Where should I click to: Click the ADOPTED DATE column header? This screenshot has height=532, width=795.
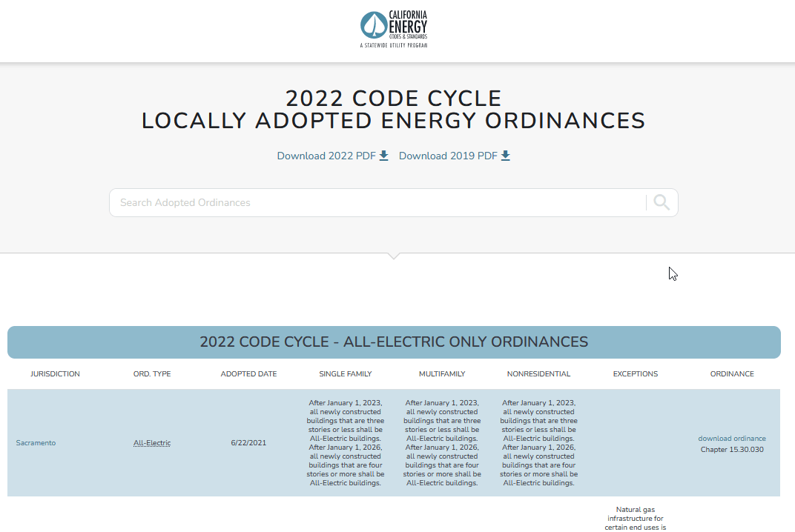[x=248, y=374]
